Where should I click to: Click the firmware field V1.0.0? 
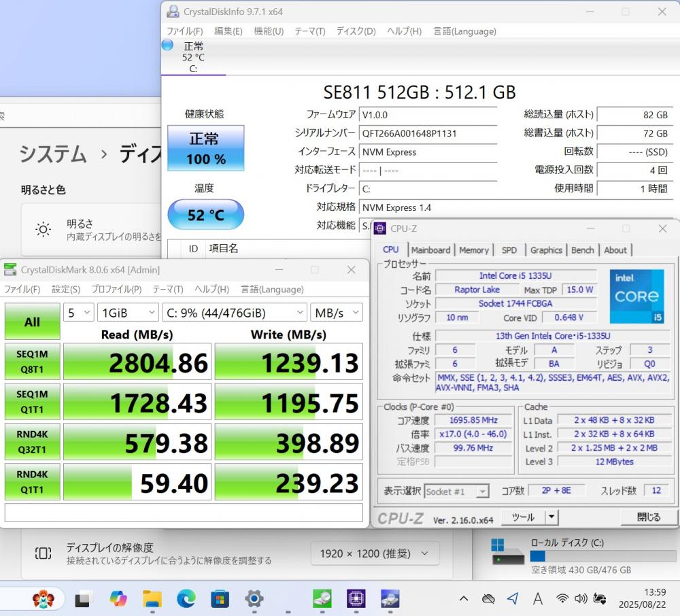click(x=428, y=115)
